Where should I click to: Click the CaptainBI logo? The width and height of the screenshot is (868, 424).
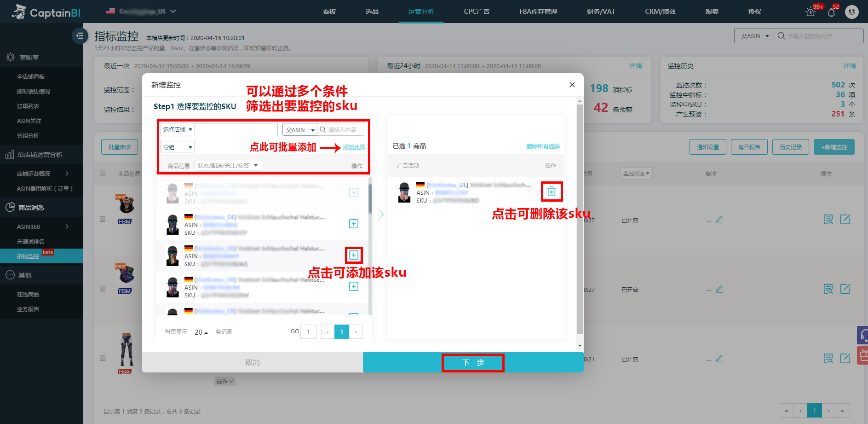tap(46, 12)
